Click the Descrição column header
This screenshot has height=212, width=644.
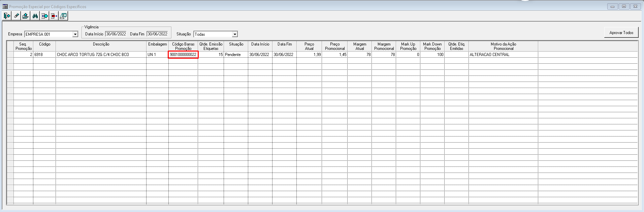coord(101,46)
